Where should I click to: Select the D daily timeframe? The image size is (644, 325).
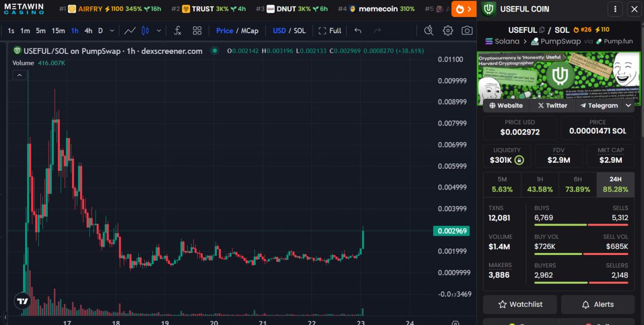(x=100, y=31)
